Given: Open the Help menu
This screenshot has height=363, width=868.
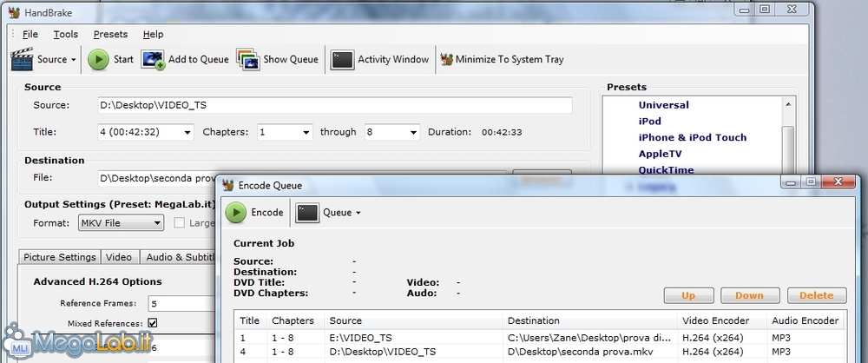Looking at the screenshot, I should [x=153, y=35].
